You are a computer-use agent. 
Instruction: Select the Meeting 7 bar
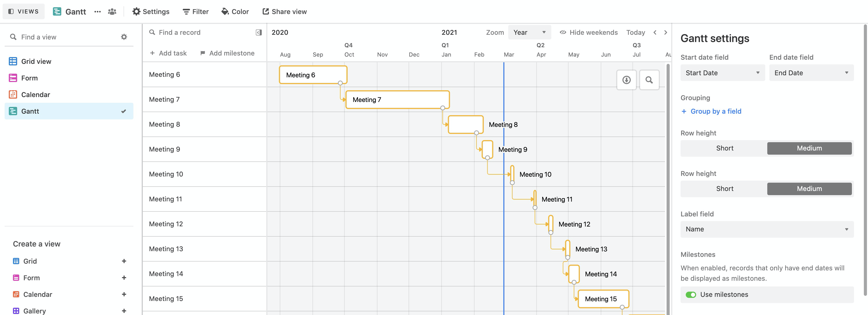coord(398,100)
